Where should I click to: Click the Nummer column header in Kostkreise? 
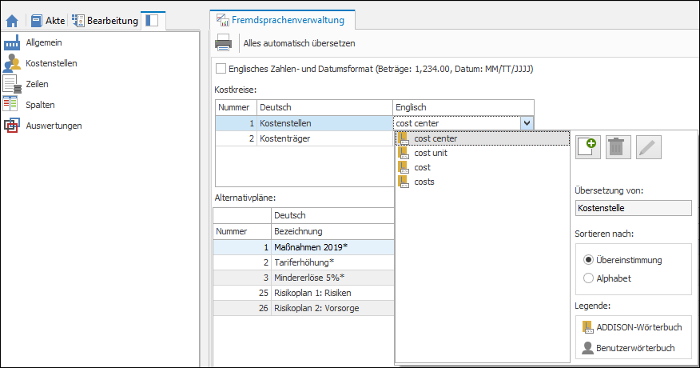pos(236,107)
